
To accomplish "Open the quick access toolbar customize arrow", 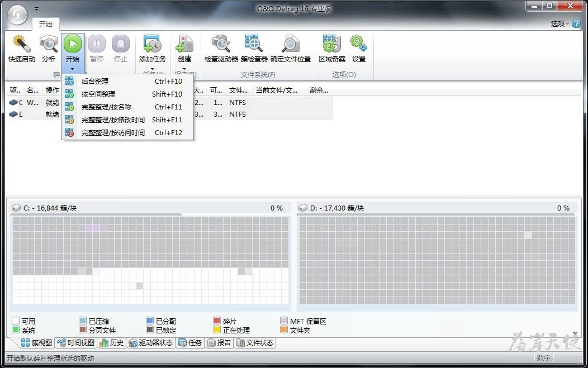I will click(x=36, y=8).
